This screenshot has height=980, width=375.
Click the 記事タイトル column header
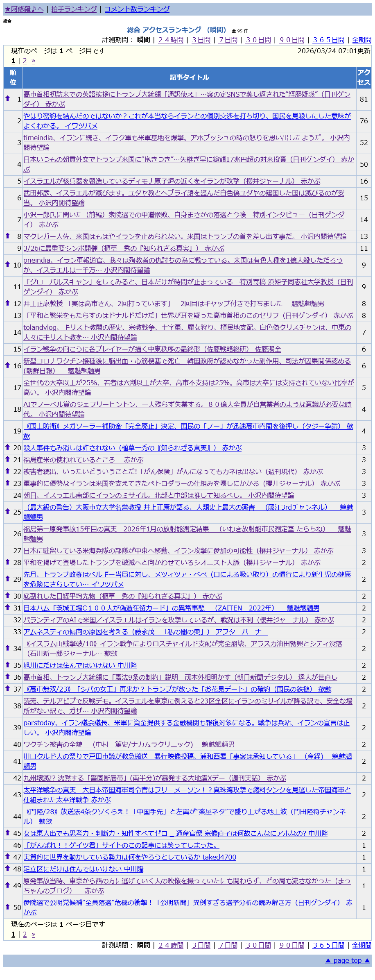[189, 77]
